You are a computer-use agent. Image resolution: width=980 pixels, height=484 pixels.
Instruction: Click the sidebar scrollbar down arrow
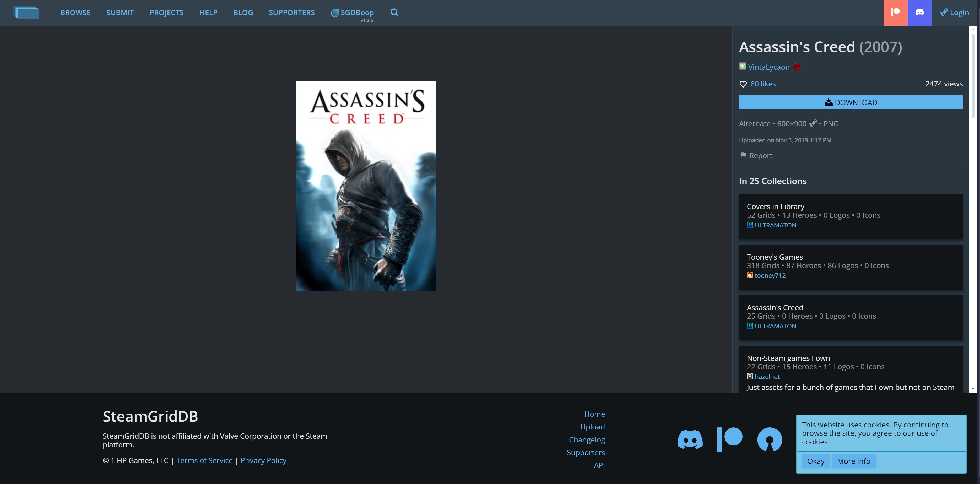(973, 389)
